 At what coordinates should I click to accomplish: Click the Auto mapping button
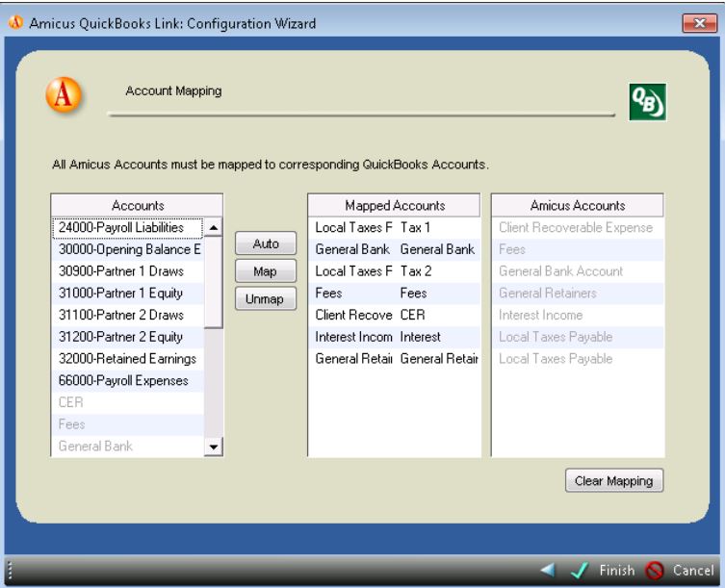coord(266,243)
